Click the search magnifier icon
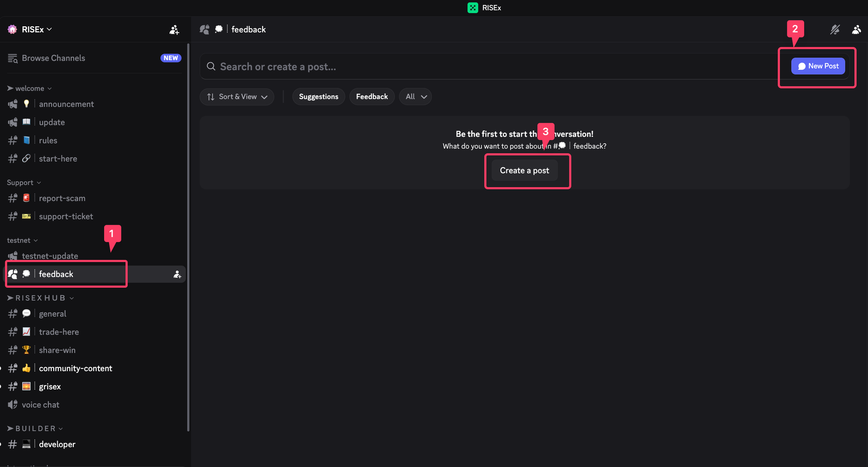 (x=211, y=66)
